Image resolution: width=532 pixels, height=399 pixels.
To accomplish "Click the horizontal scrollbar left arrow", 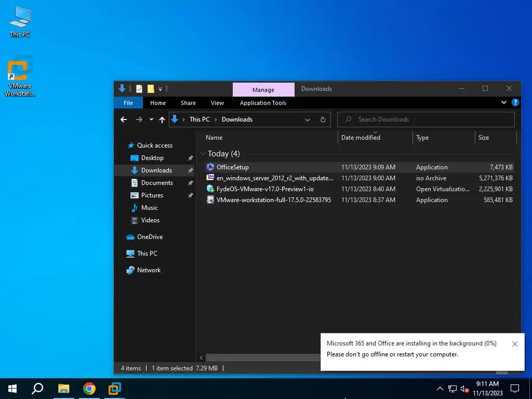I will pyautogui.click(x=201, y=357).
